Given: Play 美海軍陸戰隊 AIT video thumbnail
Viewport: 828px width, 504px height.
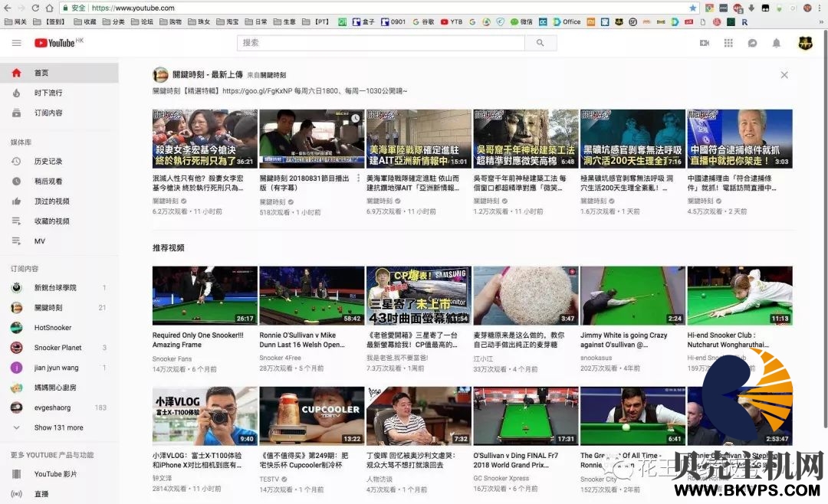Looking at the screenshot, I should (419, 139).
